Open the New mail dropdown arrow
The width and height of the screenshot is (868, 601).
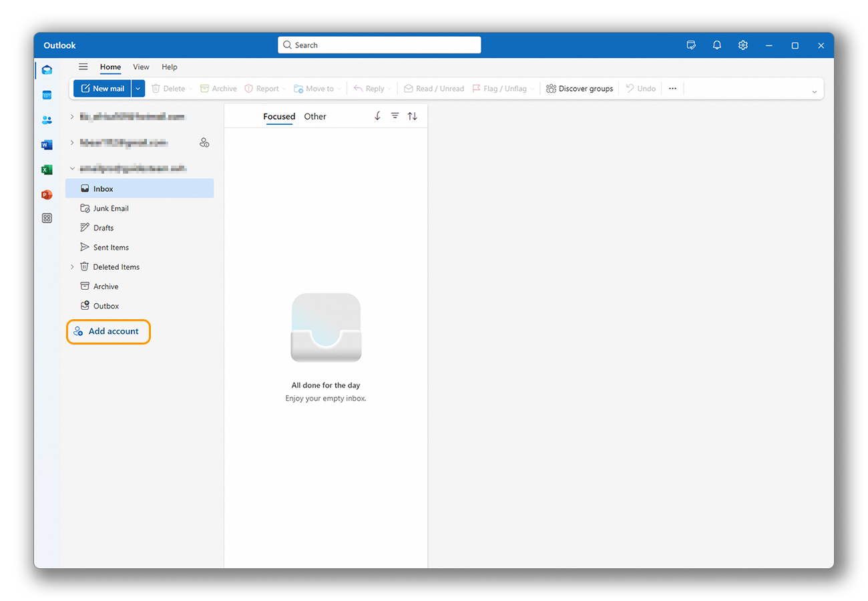(x=138, y=88)
